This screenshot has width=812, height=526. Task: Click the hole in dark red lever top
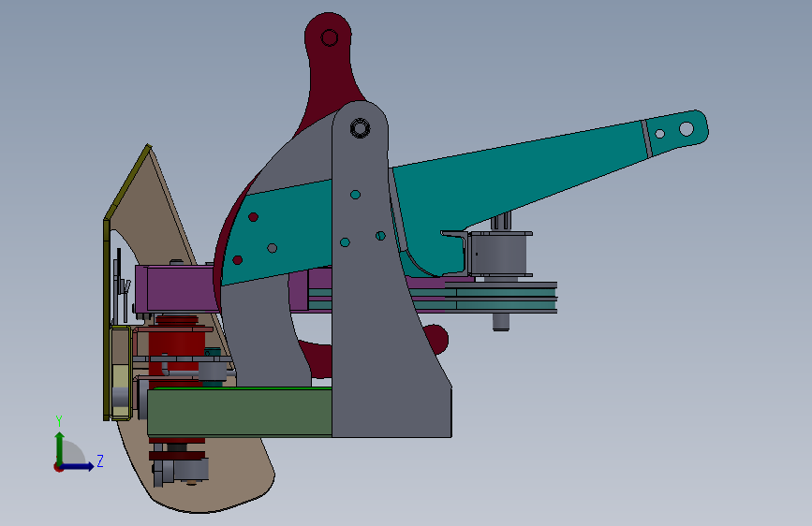pos(330,37)
